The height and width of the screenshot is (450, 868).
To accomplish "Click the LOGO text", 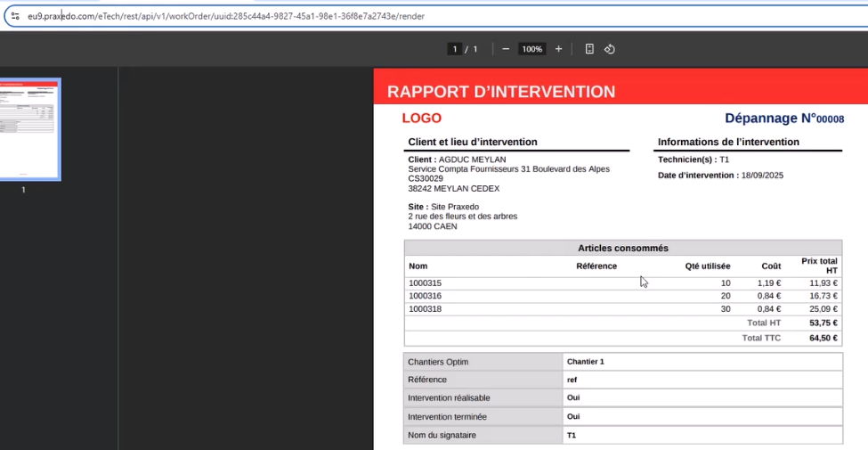I will (x=422, y=118).
